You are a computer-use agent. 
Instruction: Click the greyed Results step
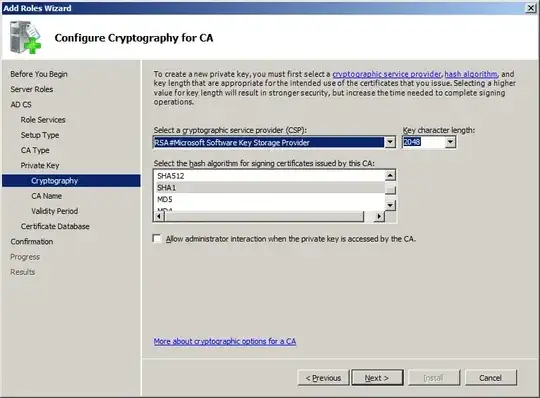pyautogui.click(x=23, y=272)
